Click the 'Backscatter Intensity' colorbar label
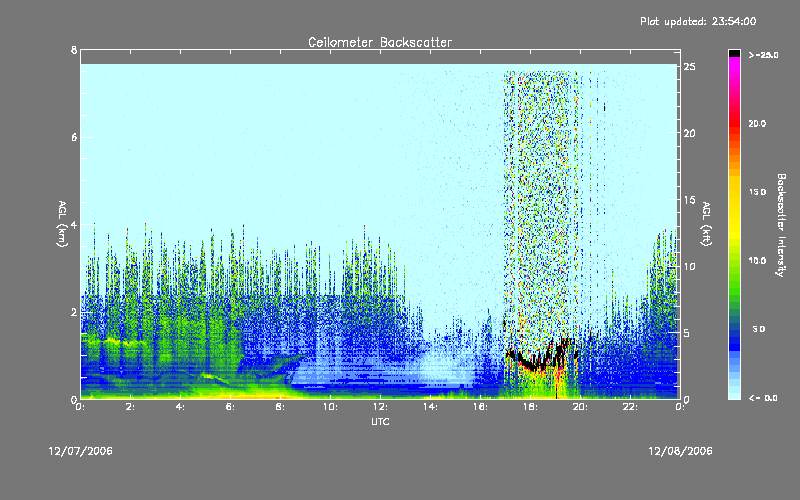The image size is (800, 500). click(x=781, y=225)
